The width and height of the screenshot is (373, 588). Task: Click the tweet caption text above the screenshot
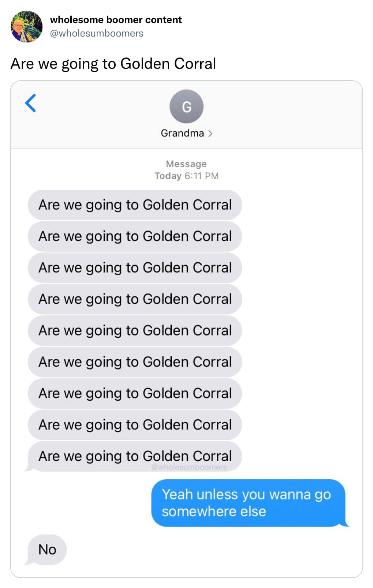point(113,64)
